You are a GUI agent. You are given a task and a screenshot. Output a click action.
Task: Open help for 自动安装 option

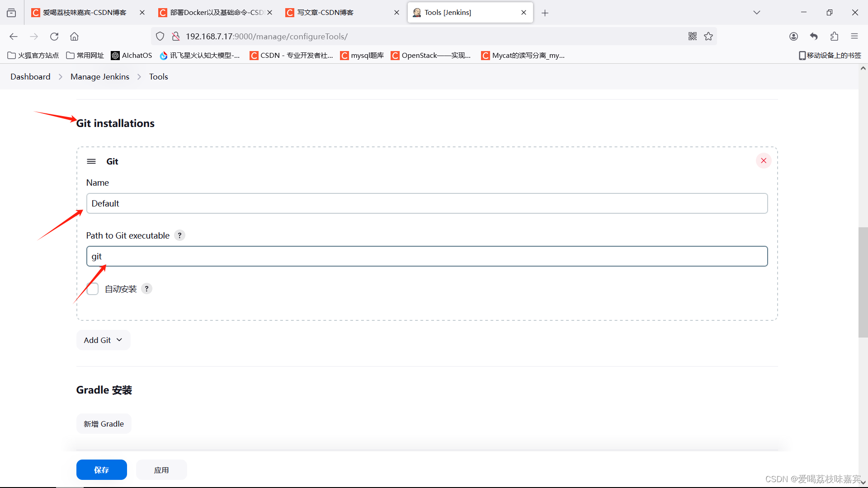point(146,289)
